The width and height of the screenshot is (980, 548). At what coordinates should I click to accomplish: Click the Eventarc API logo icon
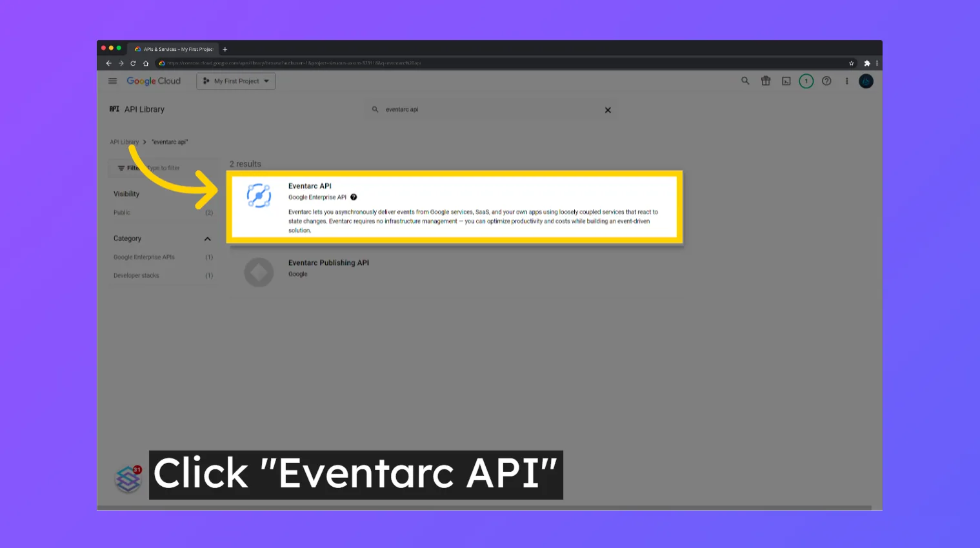click(259, 195)
